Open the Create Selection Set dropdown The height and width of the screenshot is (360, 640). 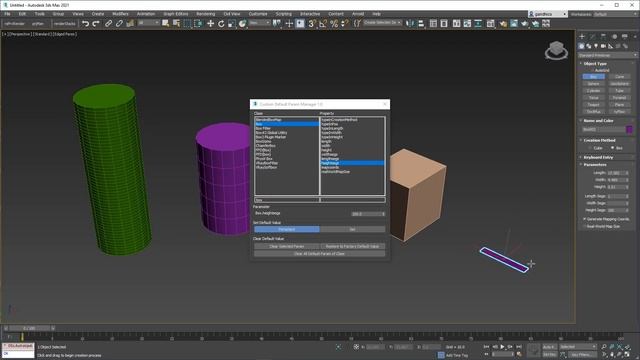(382, 23)
